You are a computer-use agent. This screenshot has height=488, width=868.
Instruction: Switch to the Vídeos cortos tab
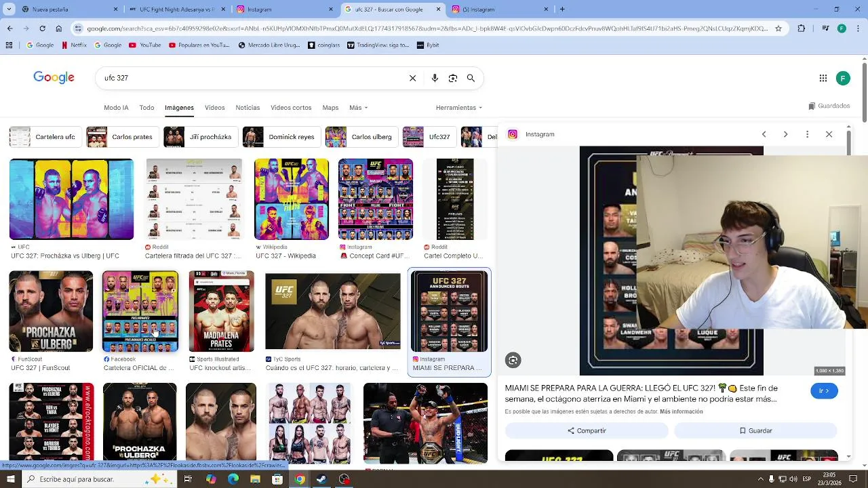291,108
